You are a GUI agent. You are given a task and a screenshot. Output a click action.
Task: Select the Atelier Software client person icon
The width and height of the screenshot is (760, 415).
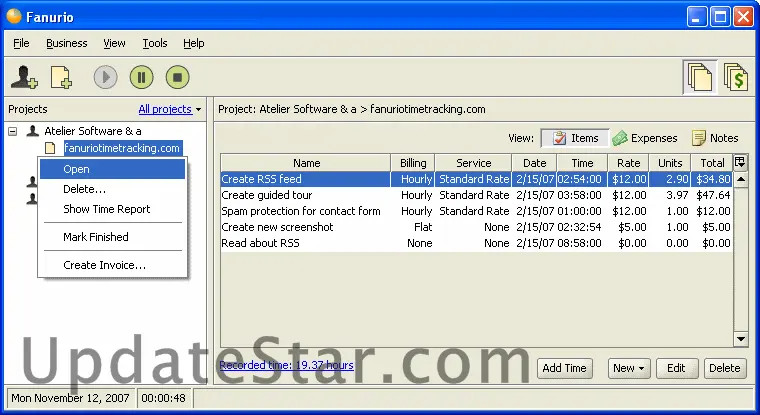[x=32, y=131]
